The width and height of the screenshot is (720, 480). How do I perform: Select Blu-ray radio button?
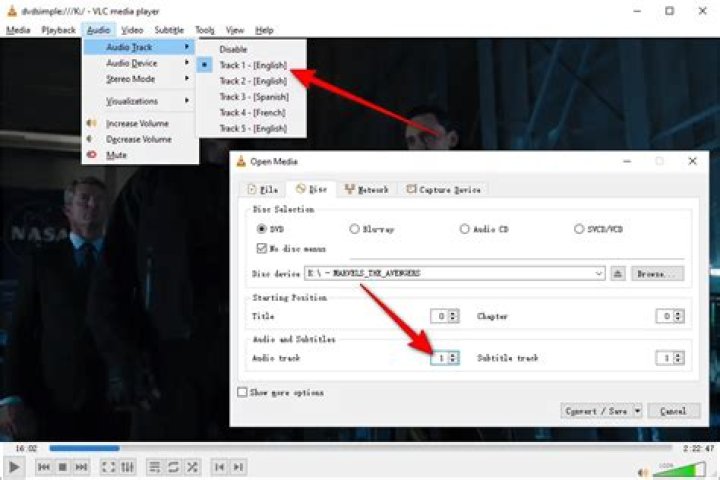click(354, 229)
